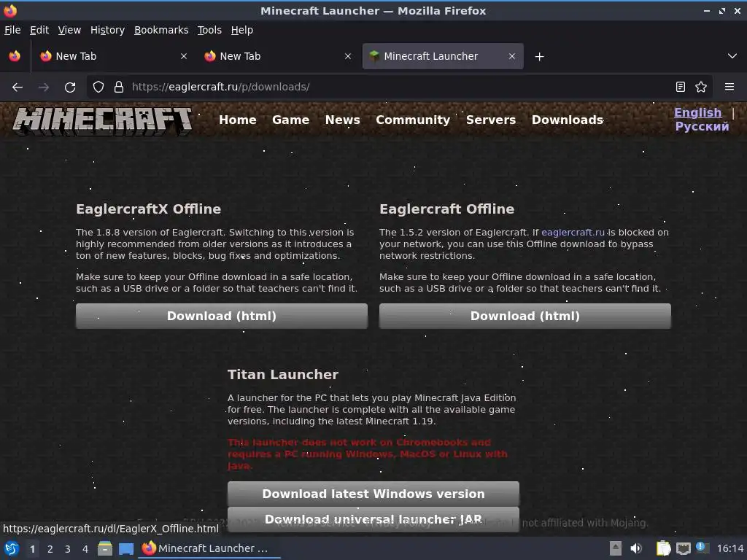Screen dimensions: 747x560
Task: Bookmark this page with the star icon
Action: tap(701, 87)
